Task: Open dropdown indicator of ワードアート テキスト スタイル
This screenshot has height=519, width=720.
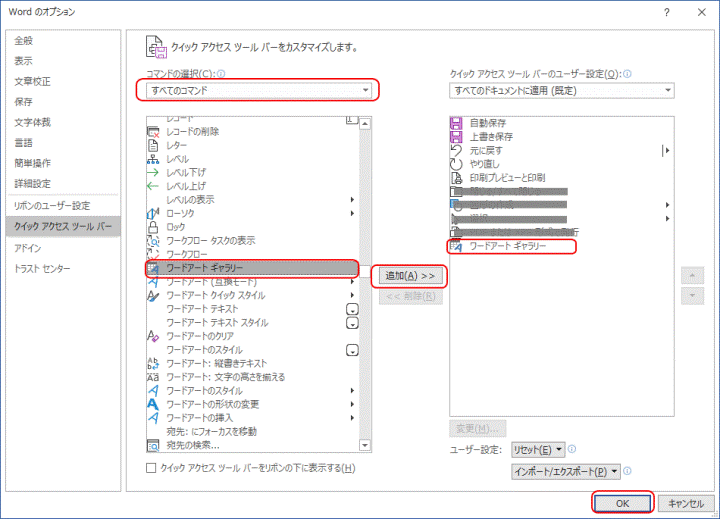Action: 352,323
